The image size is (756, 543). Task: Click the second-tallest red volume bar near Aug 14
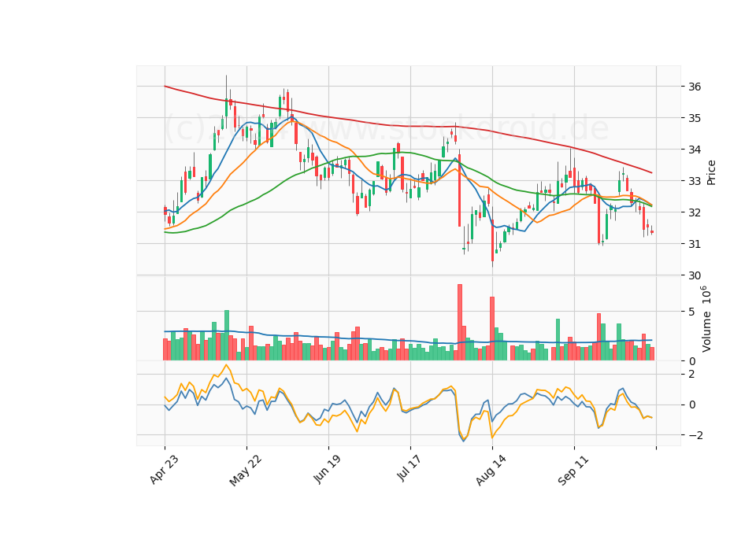(x=492, y=329)
